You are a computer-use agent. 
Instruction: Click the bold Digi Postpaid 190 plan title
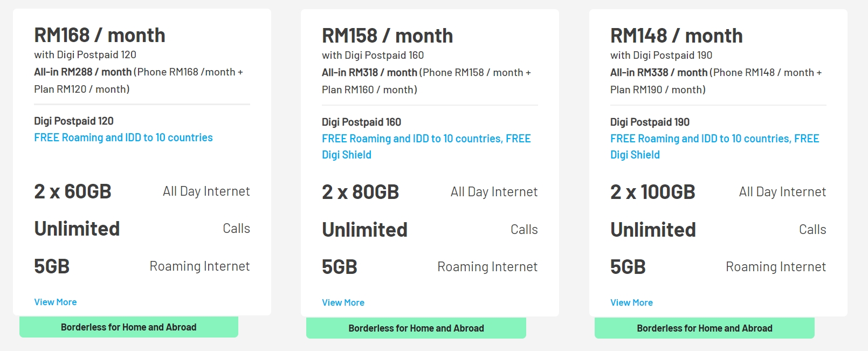650,122
